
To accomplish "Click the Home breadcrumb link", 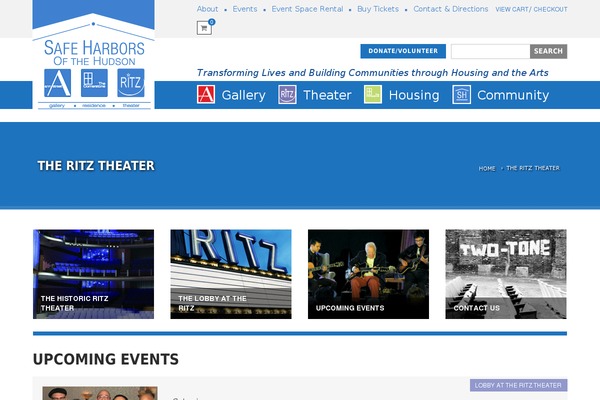I will tap(487, 168).
